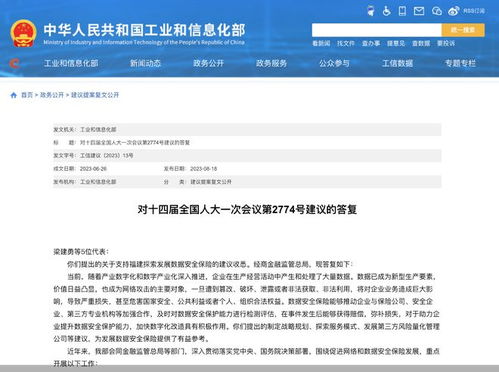Viewport: 499px width, 372px height.
Task: Open the 查办事 quick link
Action: (371, 43)
